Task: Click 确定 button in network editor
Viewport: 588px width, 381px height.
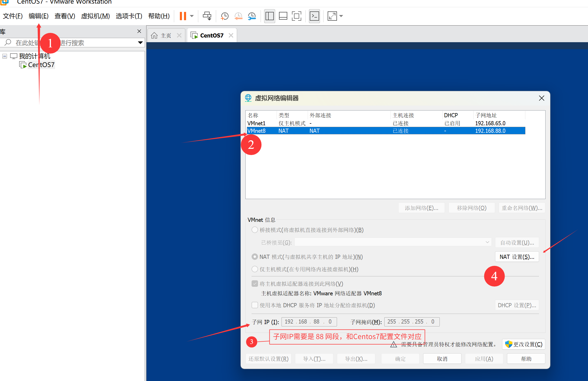Action: pos(400,359)
